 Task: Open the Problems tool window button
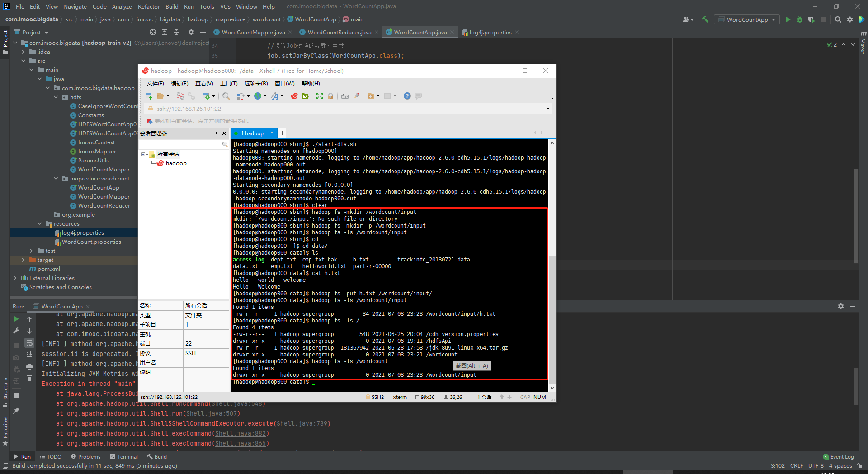tap(85, 457)
